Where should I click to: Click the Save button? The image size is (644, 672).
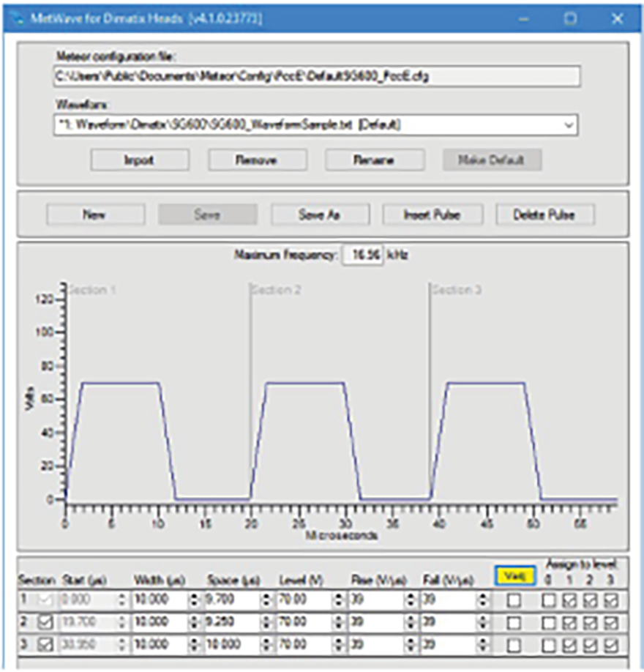click(208, 214)
